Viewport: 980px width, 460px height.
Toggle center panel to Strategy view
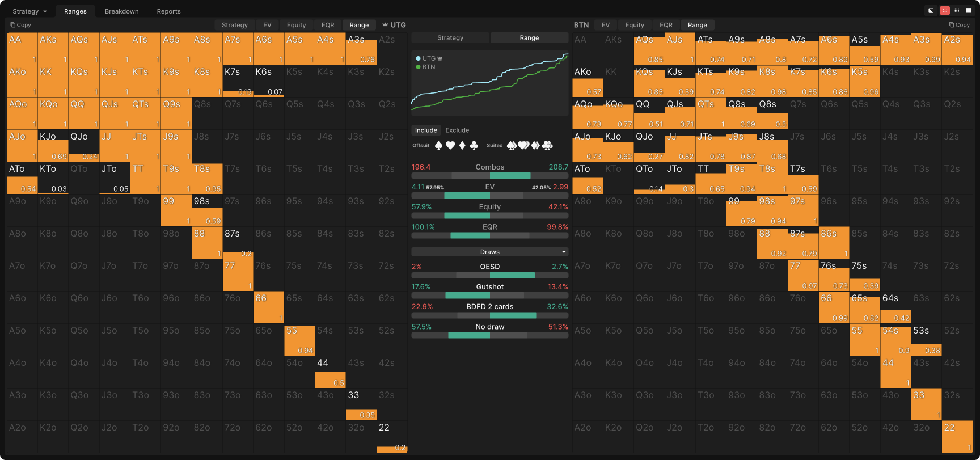(x=450, y=38)
